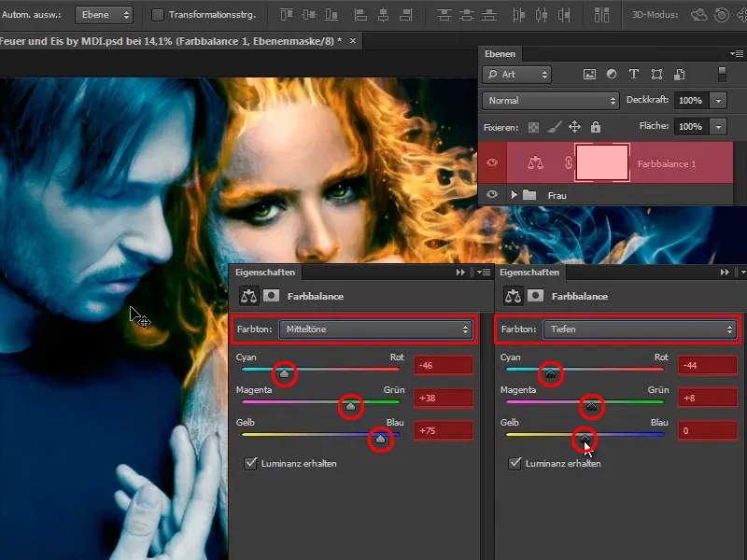
Task: Filter layers by shape layers icon
Action: pos(657,74)
